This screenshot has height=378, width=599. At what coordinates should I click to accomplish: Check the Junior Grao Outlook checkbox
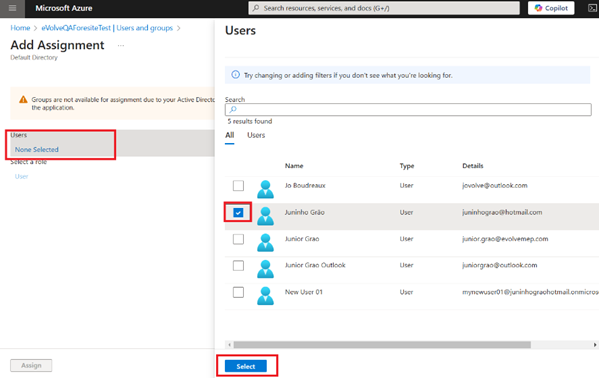(x=238, y=266)
